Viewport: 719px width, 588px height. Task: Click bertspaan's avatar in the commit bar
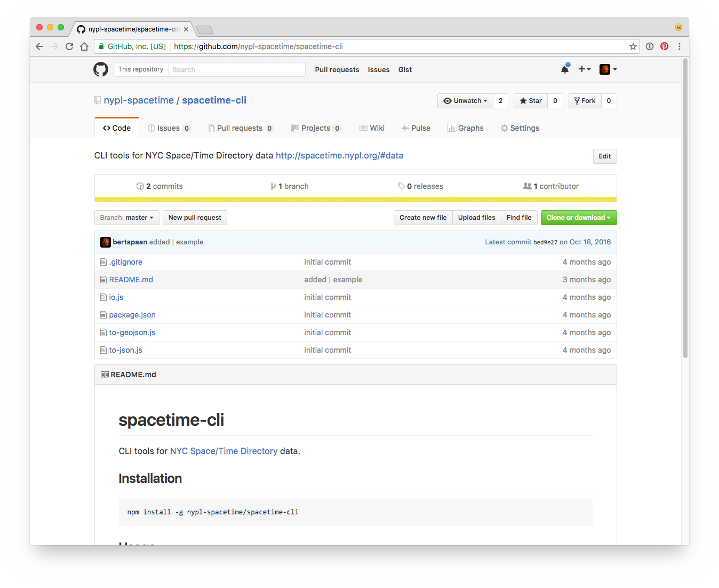click(x=106, y=242)
